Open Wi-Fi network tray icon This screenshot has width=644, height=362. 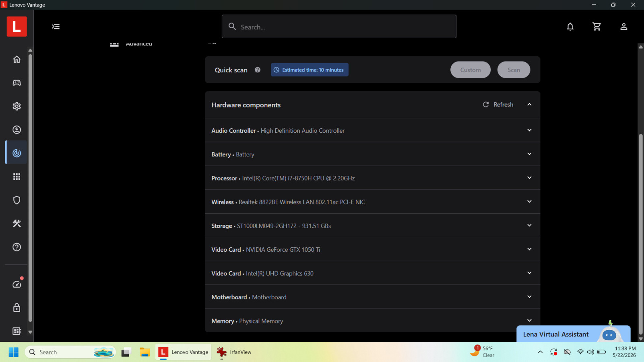(x=580, y=352)
